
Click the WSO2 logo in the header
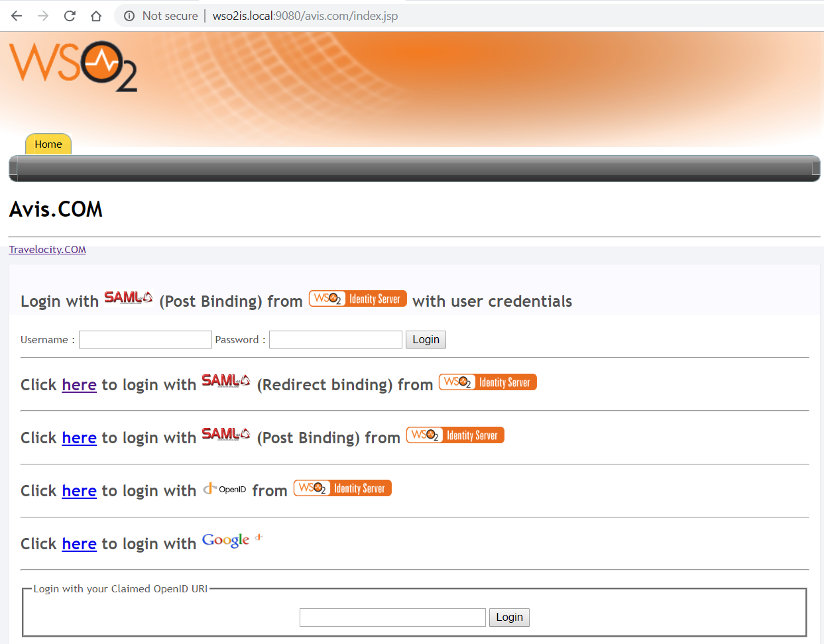pos(73,66)
